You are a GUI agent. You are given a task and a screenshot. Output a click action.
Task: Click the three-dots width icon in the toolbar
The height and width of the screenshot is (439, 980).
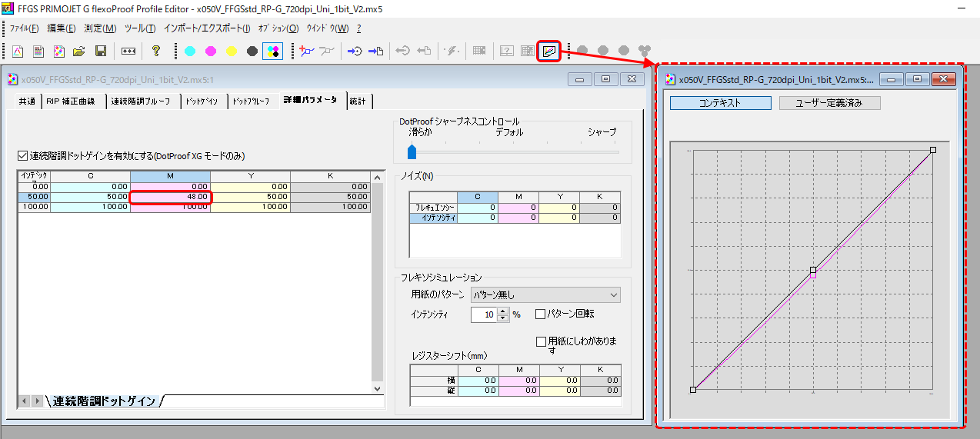(x=128, y=52)
